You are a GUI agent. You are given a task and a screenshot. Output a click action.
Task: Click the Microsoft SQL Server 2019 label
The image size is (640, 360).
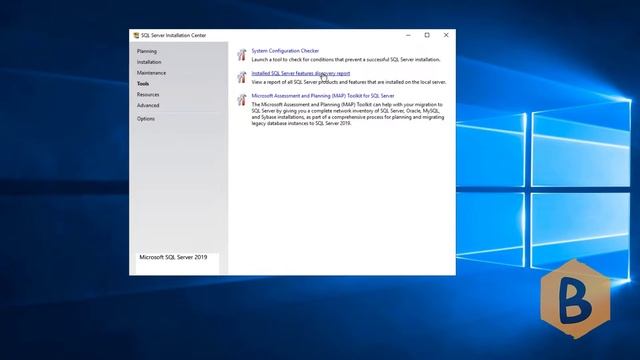(173, 258)
